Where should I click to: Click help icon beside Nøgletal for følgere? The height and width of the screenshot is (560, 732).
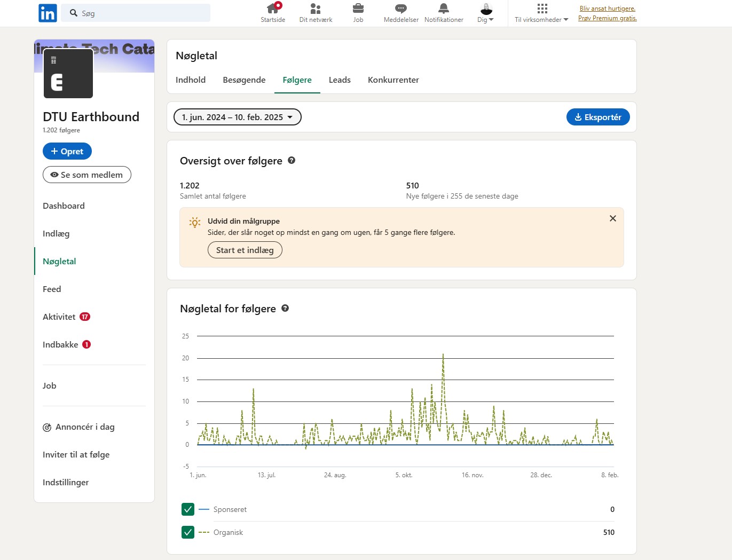pyautogui.click(x=285, y=308)
